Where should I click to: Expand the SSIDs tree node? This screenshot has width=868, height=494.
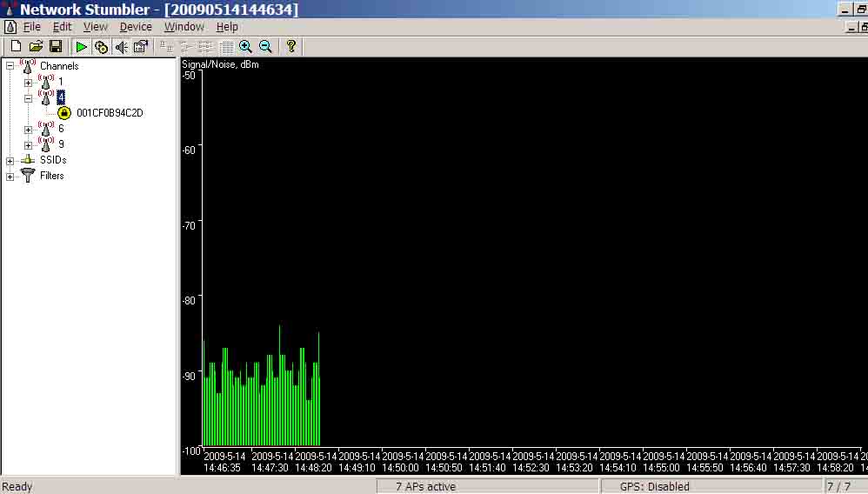pyautogui.click(x=10, y=161)
